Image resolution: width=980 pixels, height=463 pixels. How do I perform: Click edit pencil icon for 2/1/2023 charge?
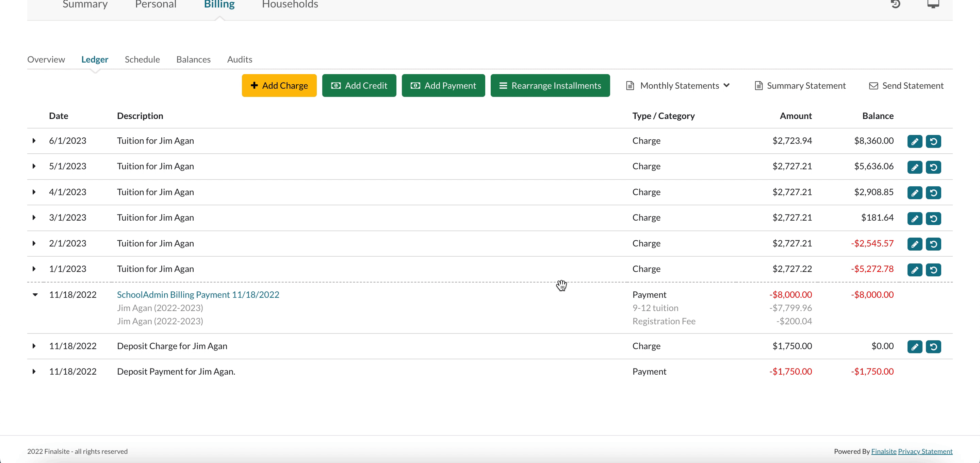[915, 244]
